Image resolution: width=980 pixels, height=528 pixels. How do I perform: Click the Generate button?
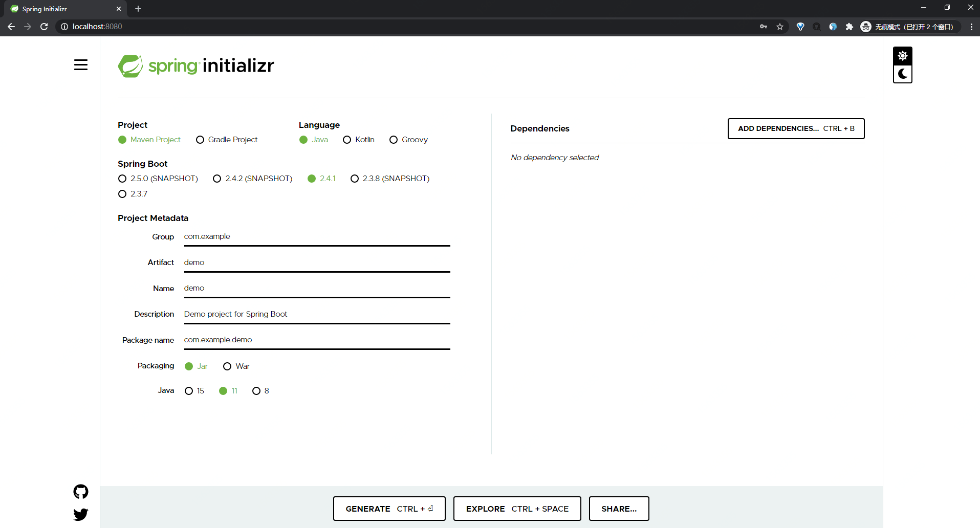click(x=389, y=509)
